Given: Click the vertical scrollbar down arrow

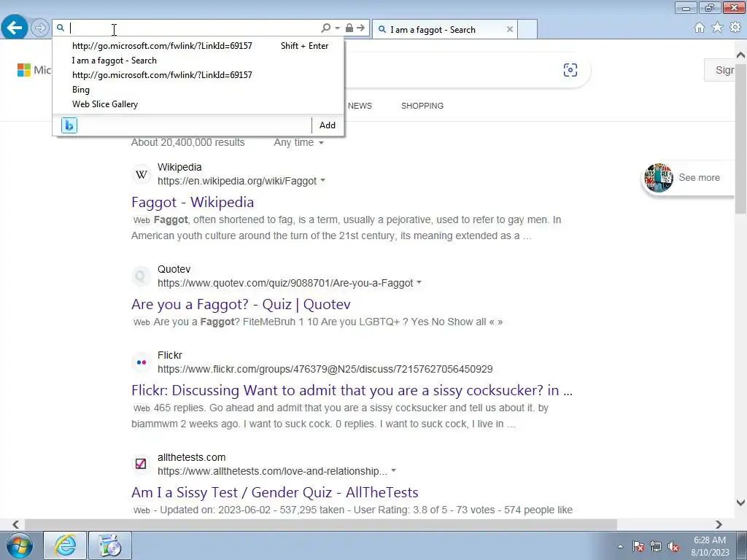Looking at the screenshot, I should click(x=741, y=502).
